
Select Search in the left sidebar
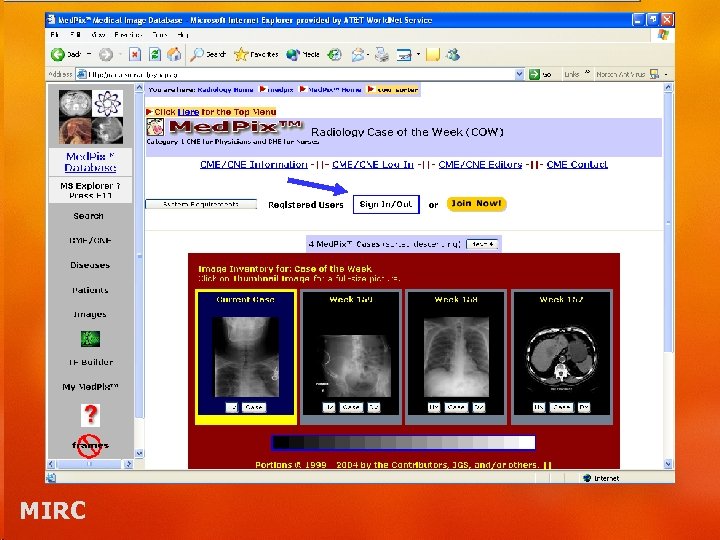coord(89,216)
